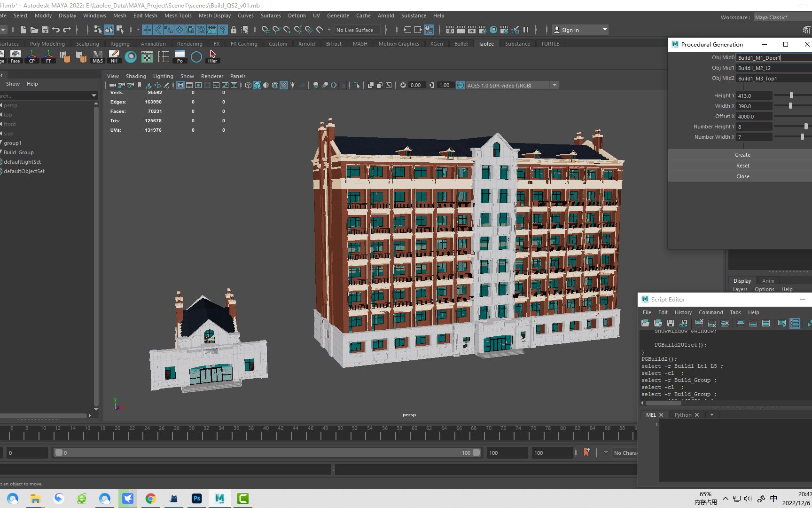Click the Hier shelf icon
This screenshot has height=508, width=812.
[212, 56]
